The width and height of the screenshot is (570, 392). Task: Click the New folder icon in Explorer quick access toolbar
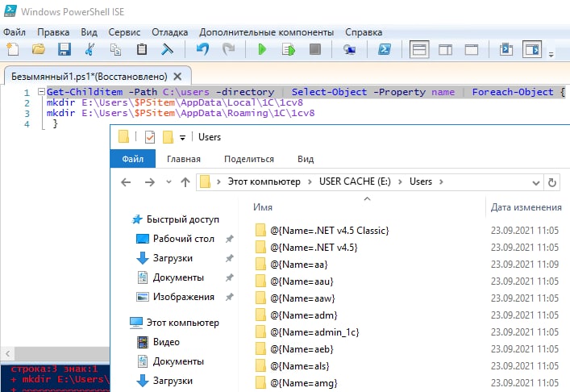coord(168,137)
